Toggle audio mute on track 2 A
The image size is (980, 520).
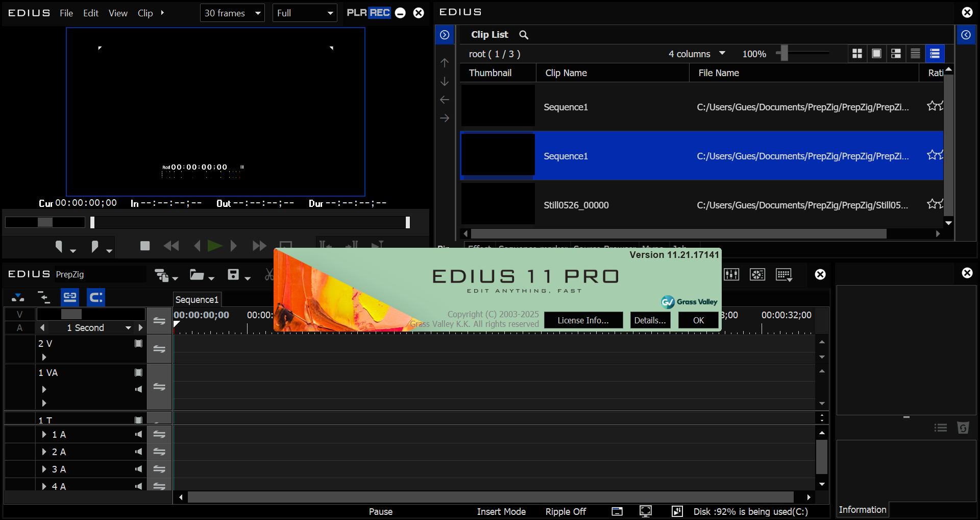pyautogui.click(x=138, y=452)
